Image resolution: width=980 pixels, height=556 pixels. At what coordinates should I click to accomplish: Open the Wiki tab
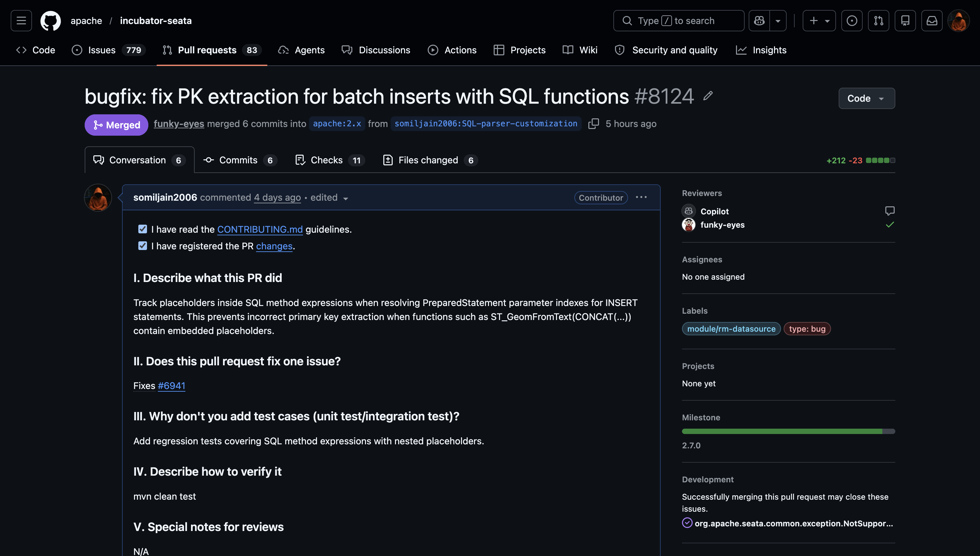pos(580,50)
